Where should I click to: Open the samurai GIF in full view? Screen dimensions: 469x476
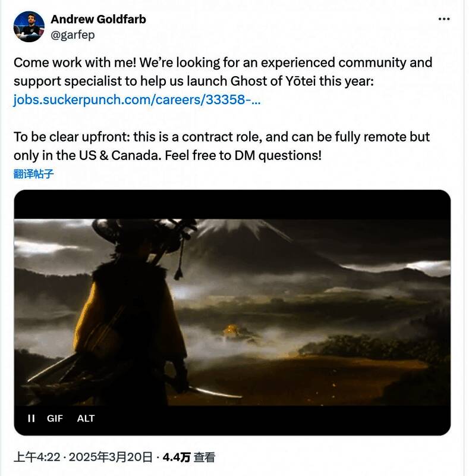tap(232, 312)
